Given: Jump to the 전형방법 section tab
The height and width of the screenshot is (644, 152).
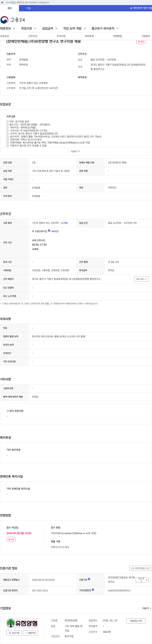Looking at the screenshot, I should (117, 36).
